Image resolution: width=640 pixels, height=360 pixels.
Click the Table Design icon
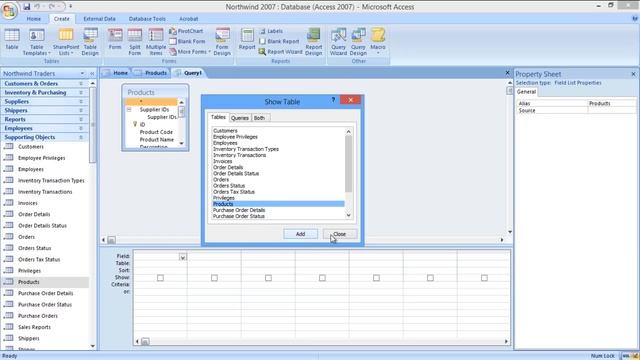(x=90, y=42)
